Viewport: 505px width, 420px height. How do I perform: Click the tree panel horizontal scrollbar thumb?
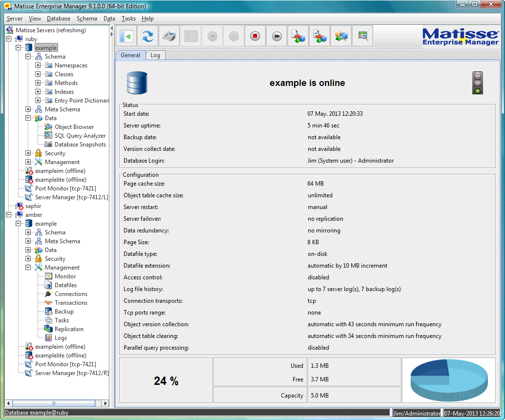point(54,403)
